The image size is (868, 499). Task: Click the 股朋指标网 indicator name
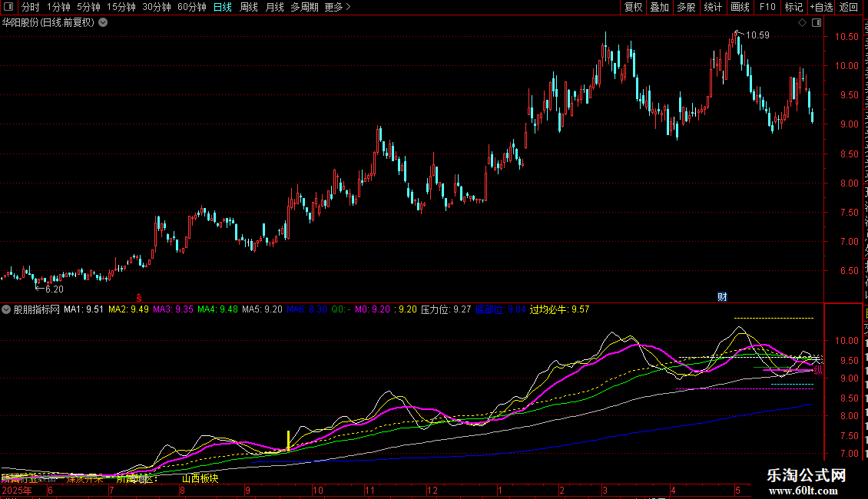[x=37, y=310]
